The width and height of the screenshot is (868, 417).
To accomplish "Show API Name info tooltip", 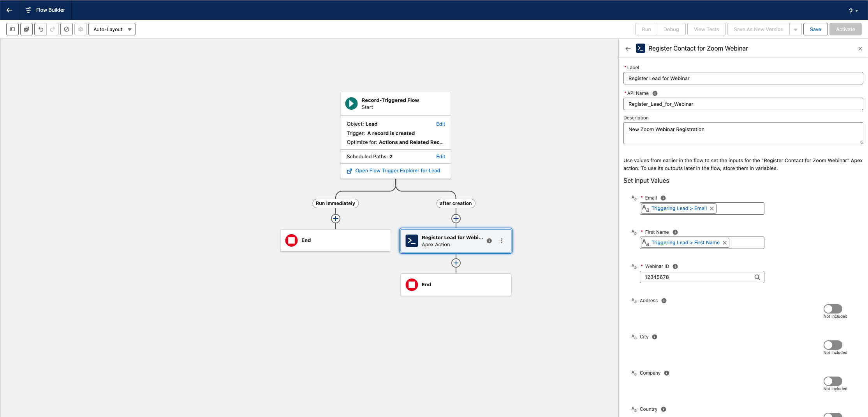I will 655,93.
